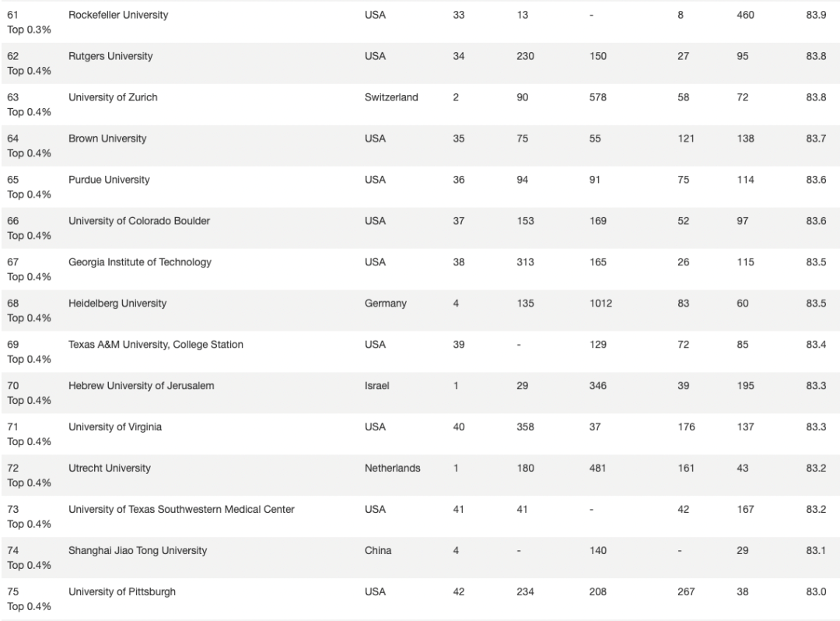Click on Brown University
Viewport: 840px width, 621px height.
pos(107,139)
